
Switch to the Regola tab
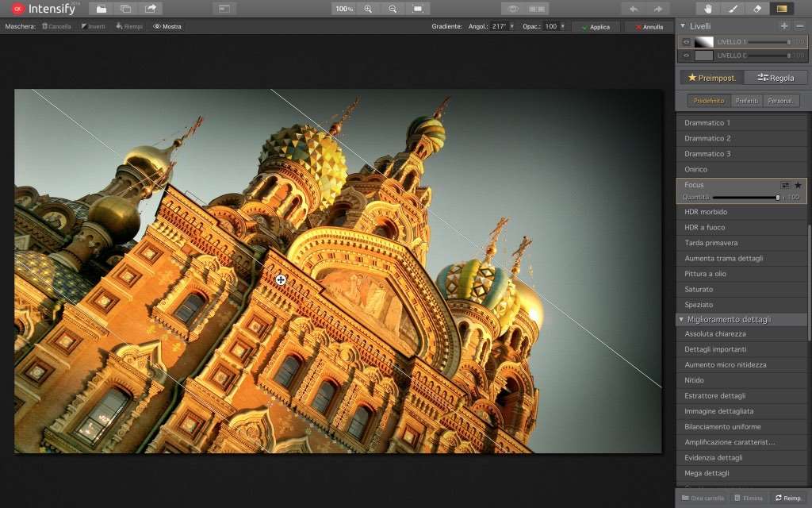(x=776, y=78)
